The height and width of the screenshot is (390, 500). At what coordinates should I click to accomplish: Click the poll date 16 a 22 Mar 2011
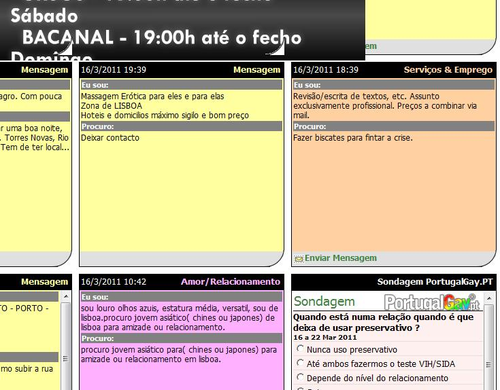tap(325, 337)
